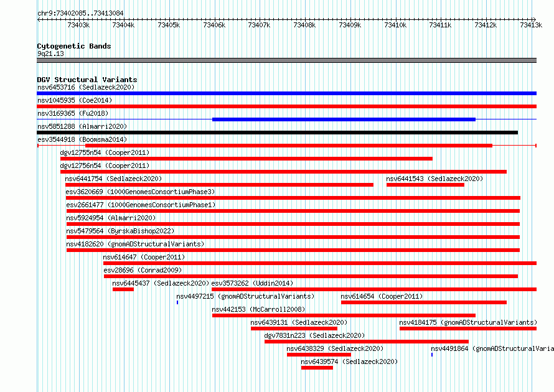Screen dimensions: 554x392
Task: Open nsv4491864 gnomAD variant label
Action: click(x=492, y=348)
